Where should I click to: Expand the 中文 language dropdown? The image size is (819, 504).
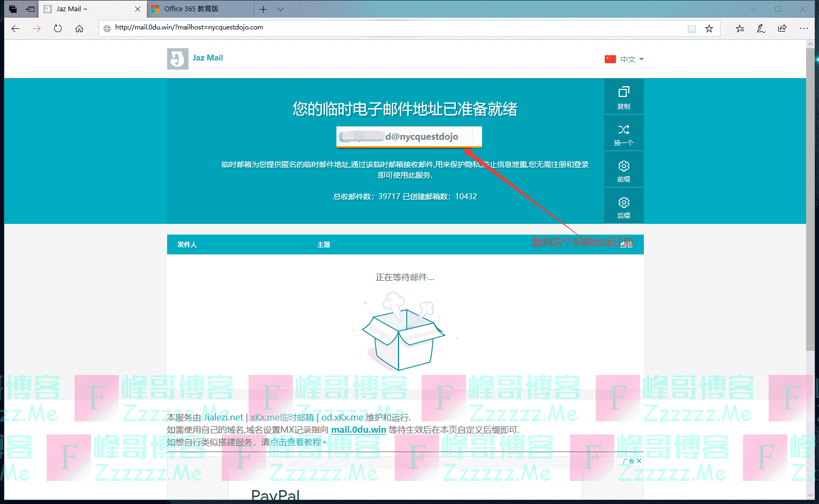pos(625,59)
